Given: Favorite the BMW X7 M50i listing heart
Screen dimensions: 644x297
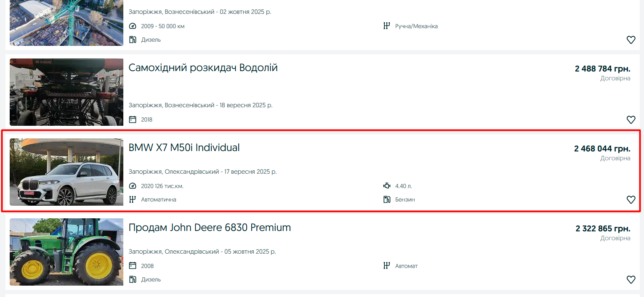Looking at the screenshot, I should pos(631,200).
